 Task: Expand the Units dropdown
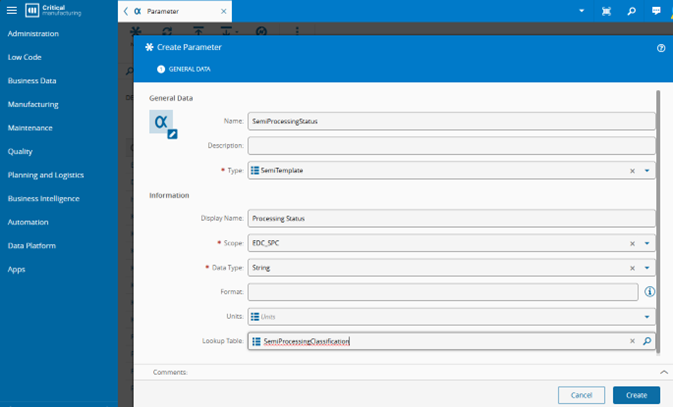click(647, 316)
